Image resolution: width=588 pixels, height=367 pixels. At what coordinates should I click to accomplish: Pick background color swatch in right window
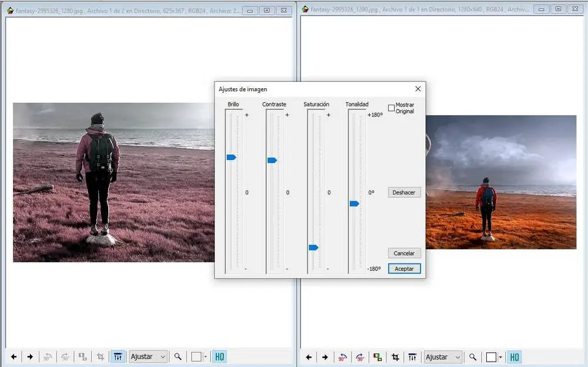point(491,357)
